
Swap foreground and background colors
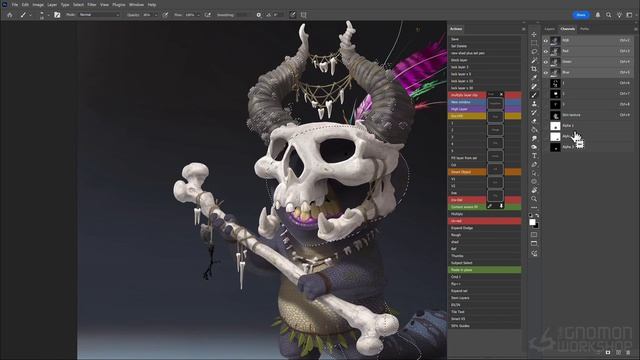[537, 215]
